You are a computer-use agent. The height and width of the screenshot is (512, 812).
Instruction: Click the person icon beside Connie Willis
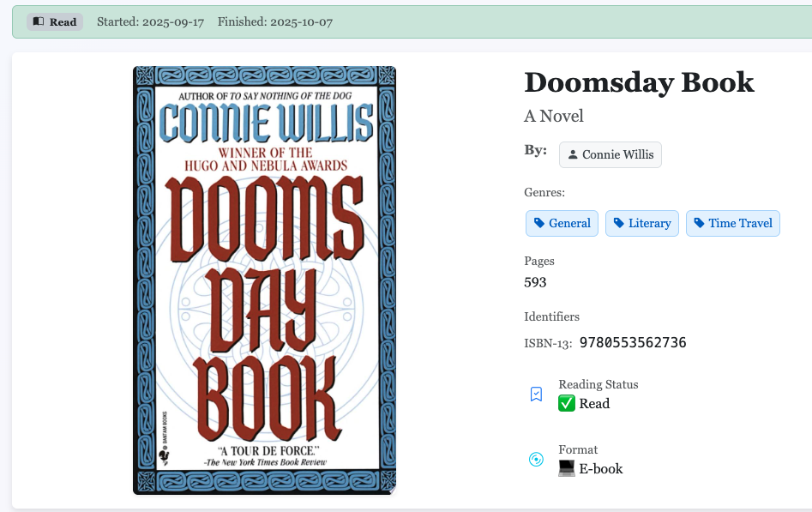coord(573,154)
